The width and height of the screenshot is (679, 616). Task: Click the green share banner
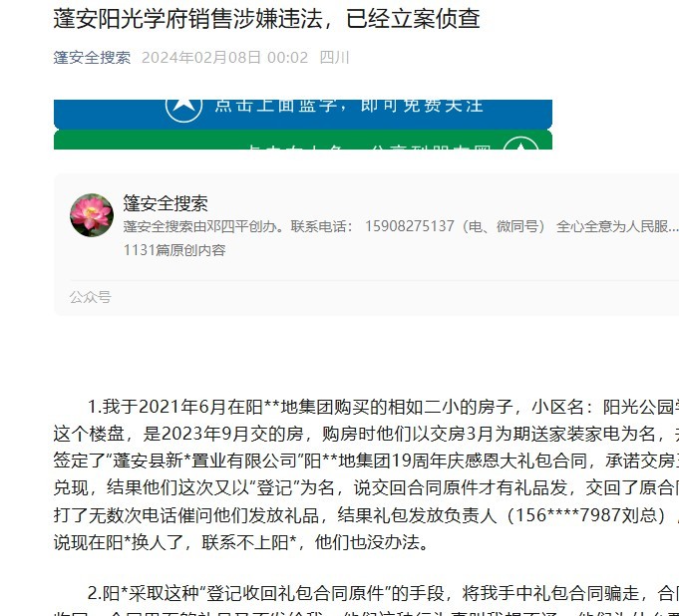point(303,140)
